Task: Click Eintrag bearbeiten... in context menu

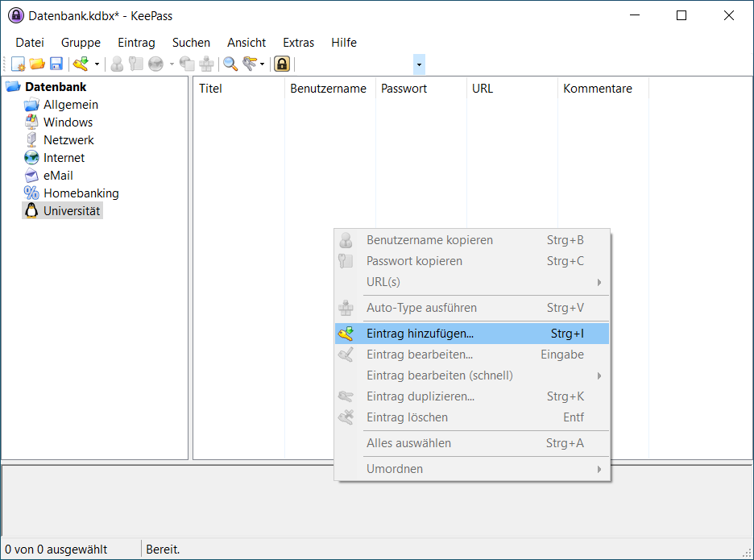Action: pos(472,355)
